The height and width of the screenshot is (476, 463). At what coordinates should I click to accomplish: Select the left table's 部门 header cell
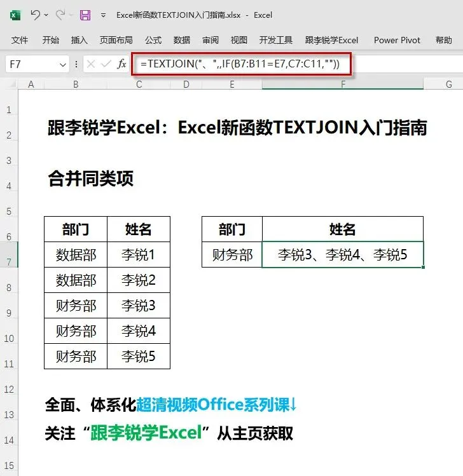[76, 229]
